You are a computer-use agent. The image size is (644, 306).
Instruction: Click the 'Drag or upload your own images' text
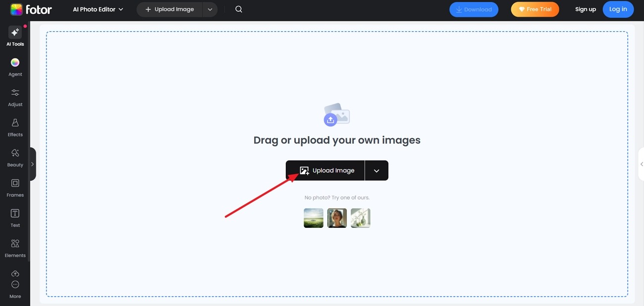click(337, 140)
